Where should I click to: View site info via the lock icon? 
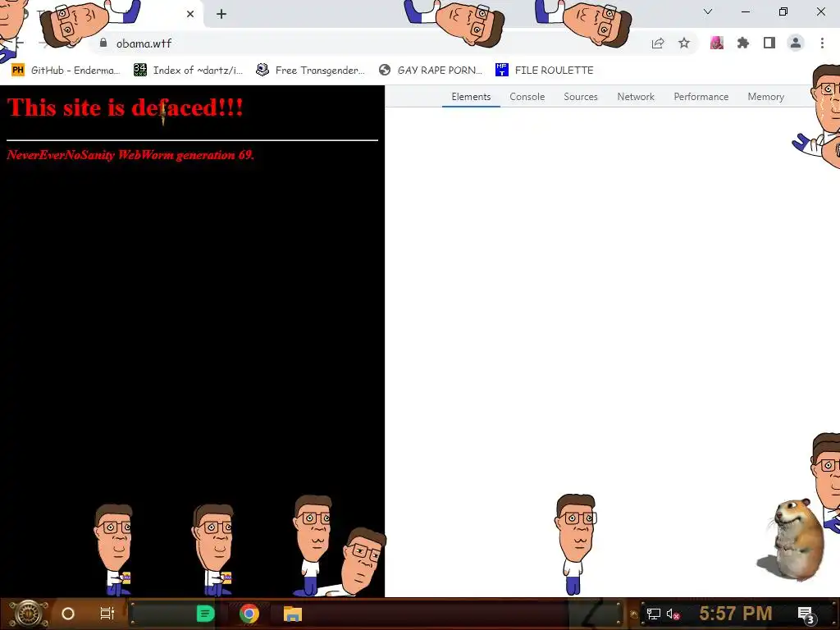coord(103,43)
